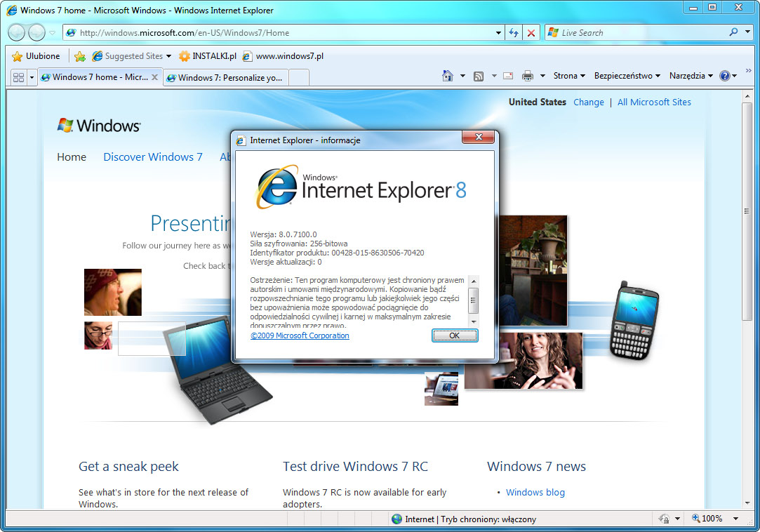Click the Windows logo on the page
760x532 pixels.
click(x=99, y=126)
